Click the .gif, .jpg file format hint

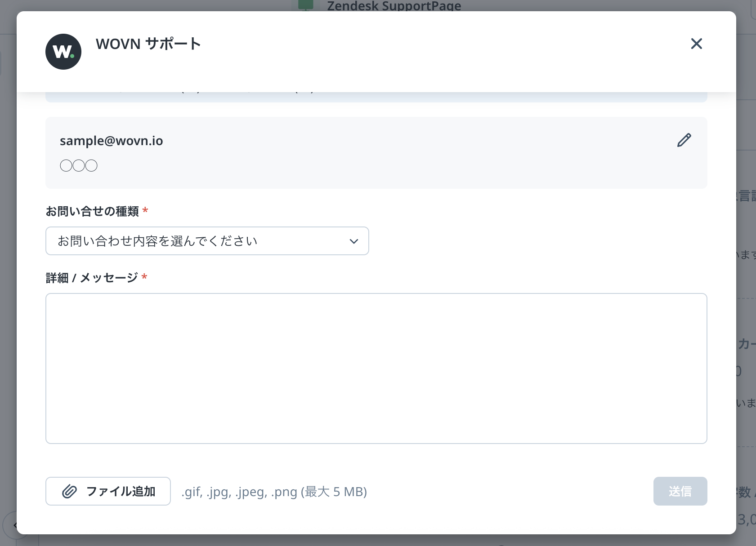click(x=274, y=492)
